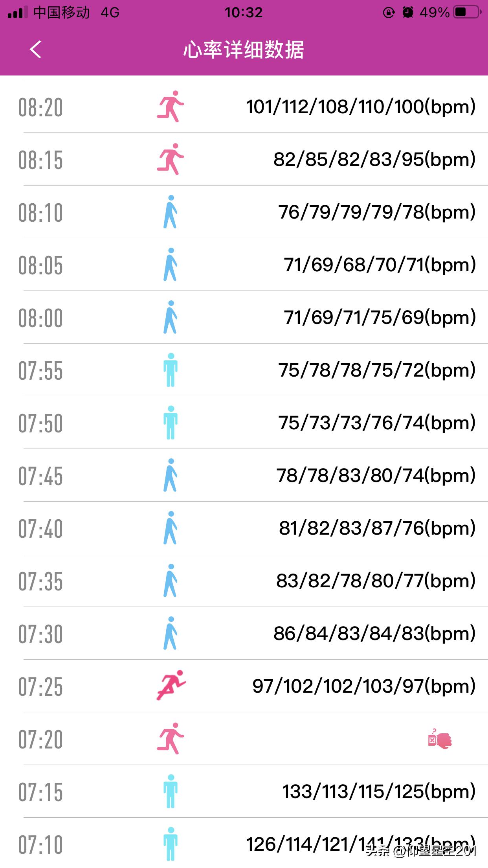Open heart rate reading 101/112/108/110/100
Image resolution: width=488 pixels, height=868 pixels.
click(x=361, y=107)
